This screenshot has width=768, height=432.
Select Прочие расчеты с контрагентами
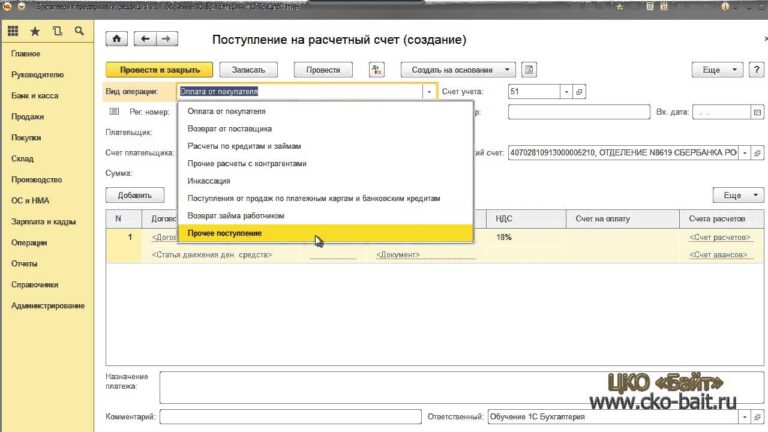click(x=326, y=164)
